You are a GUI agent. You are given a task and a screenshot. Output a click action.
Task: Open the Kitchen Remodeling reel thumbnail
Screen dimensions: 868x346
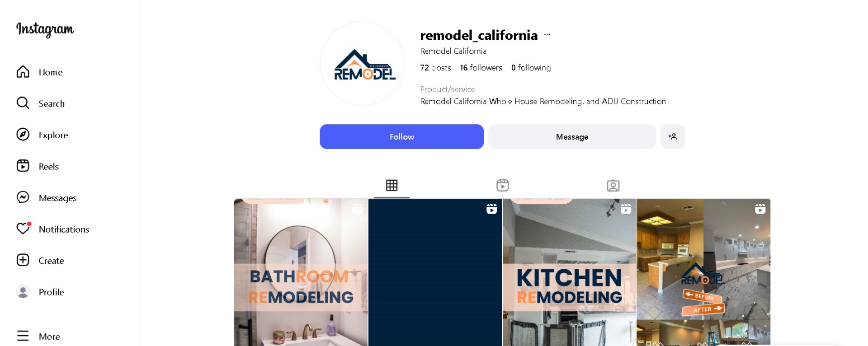[569, 272]
